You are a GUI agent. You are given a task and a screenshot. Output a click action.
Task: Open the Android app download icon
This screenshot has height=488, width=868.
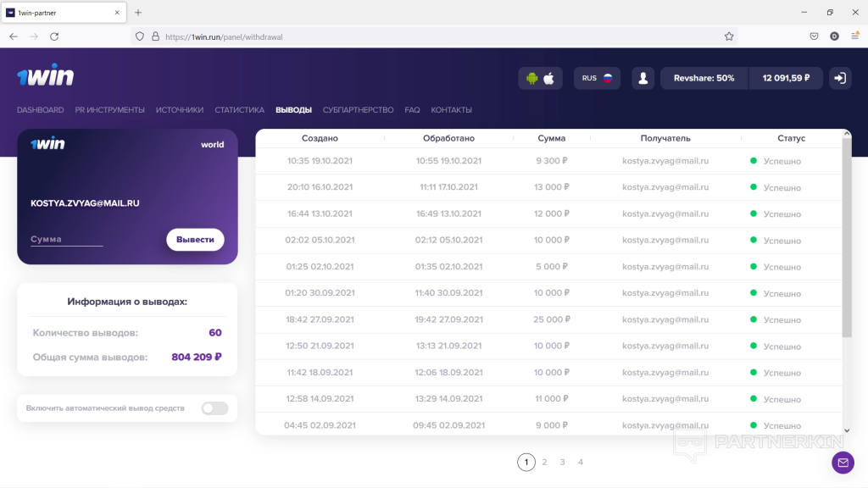coord(532,78)
